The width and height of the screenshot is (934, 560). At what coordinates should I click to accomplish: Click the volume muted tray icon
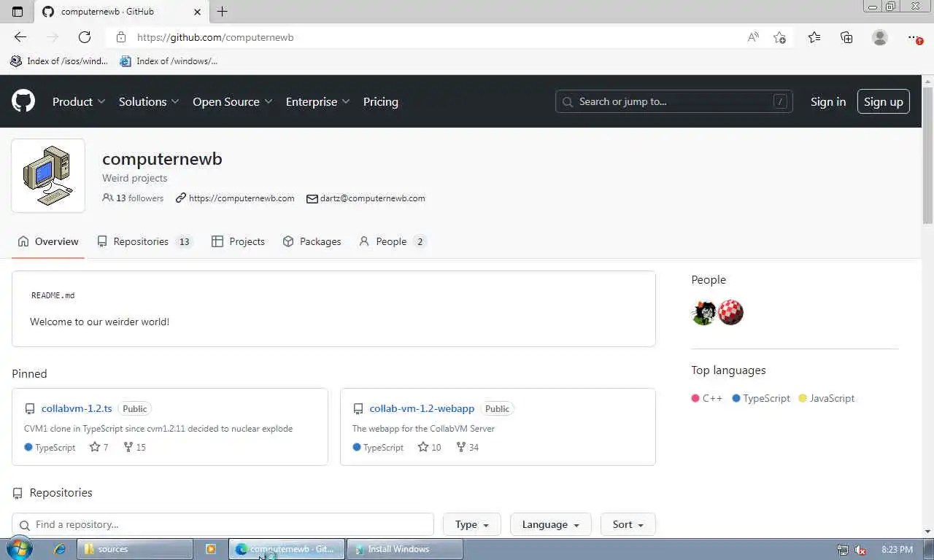pyautogui.click(x=860, y=550)
